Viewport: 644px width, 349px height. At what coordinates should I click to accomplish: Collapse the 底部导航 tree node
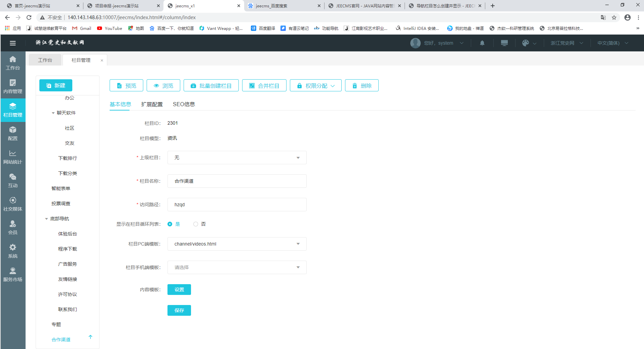pyautogui.click(x=46, y=219)
